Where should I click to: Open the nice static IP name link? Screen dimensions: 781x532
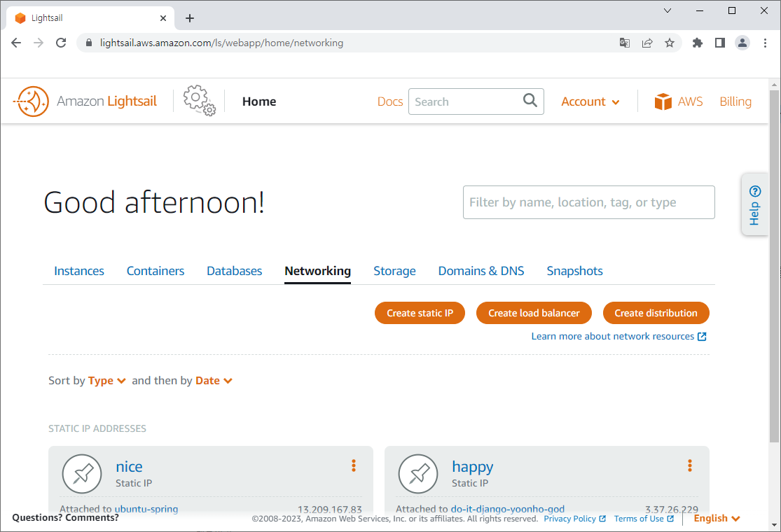(x=129, y=466)
